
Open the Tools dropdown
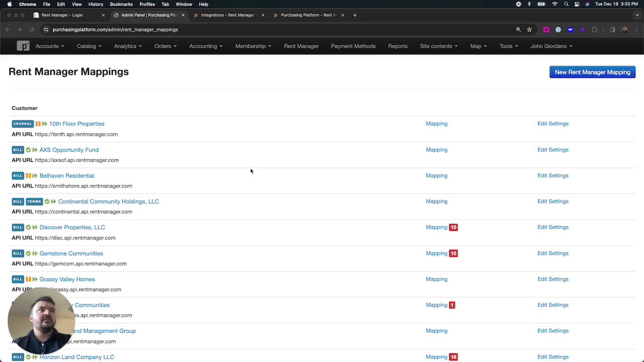509,46
